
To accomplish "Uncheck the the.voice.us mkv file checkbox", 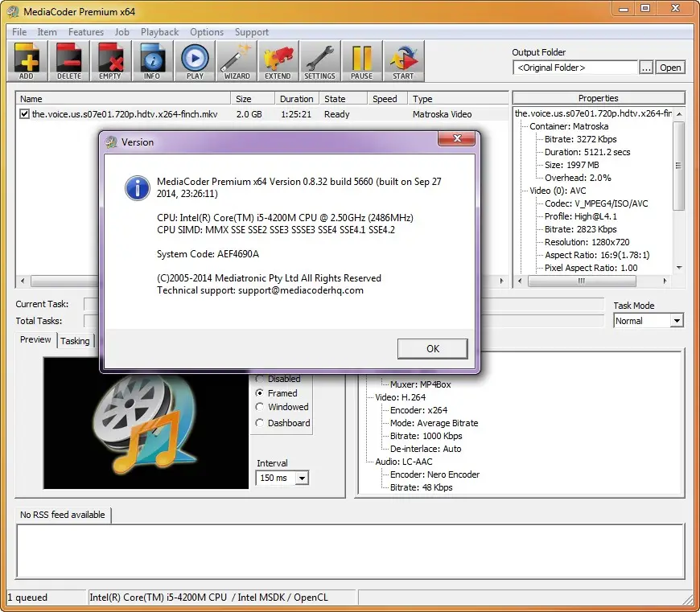I will [25, 114].
